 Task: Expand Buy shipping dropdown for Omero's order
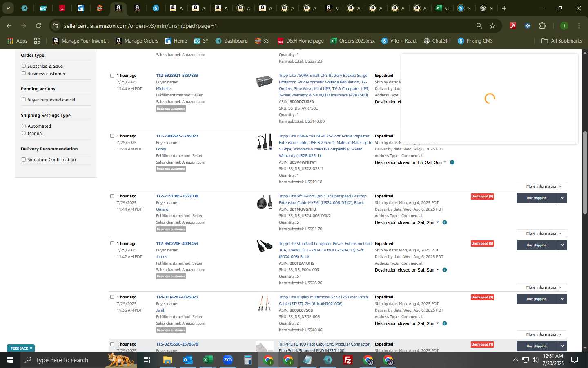point(562,198)
